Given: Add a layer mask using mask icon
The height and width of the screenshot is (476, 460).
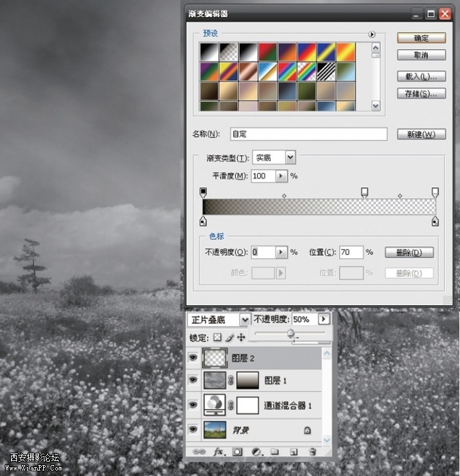Looking at the screenshot, I should click(238, 452).
